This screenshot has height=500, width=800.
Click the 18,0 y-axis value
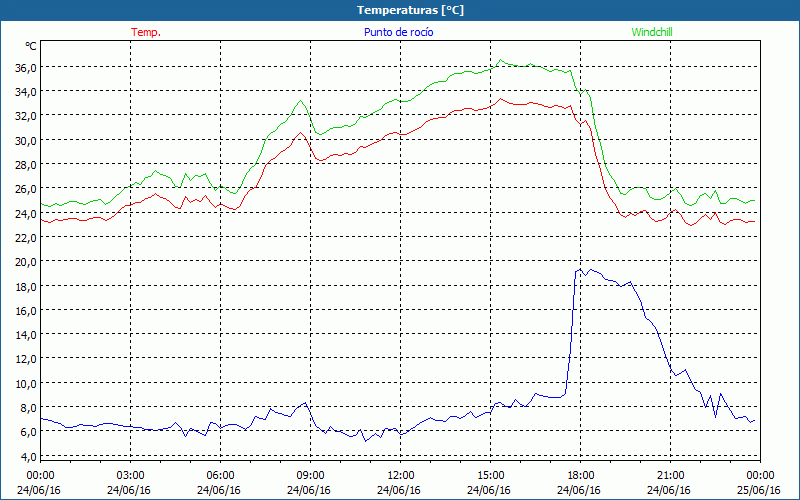click(26, 286)
